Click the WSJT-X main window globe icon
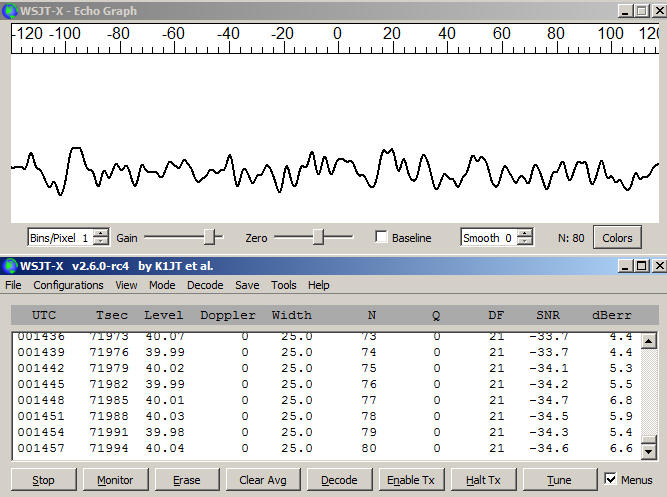The width and height of the screenshot is (667, 497). pos(9,266)
